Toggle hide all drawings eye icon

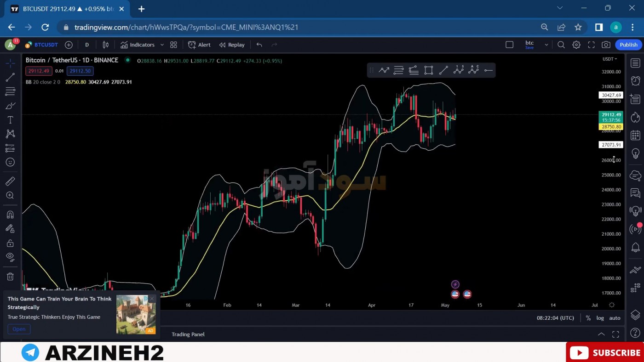(10, 257)
